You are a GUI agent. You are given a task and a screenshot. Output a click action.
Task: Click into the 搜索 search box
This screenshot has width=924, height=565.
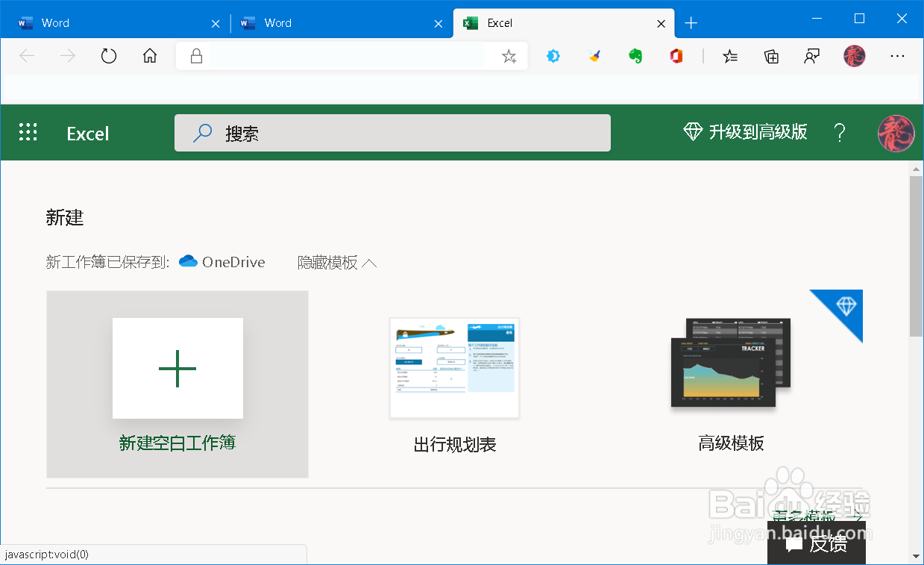click(392, 133)
